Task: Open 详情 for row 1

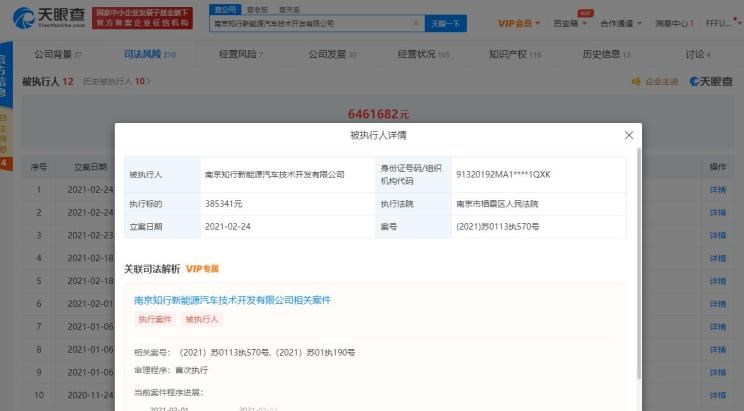Action: click(717, 190)
